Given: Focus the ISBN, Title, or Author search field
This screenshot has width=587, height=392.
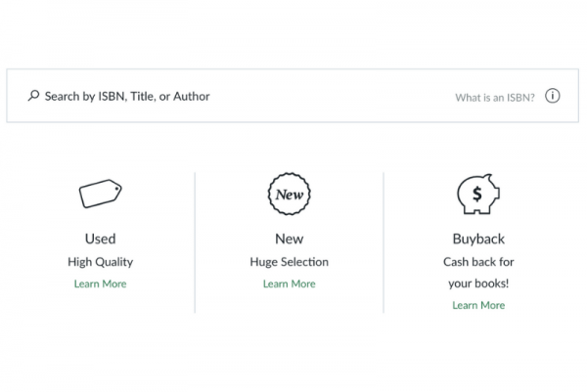Looking at the screenshot, I should pos(293,96).
